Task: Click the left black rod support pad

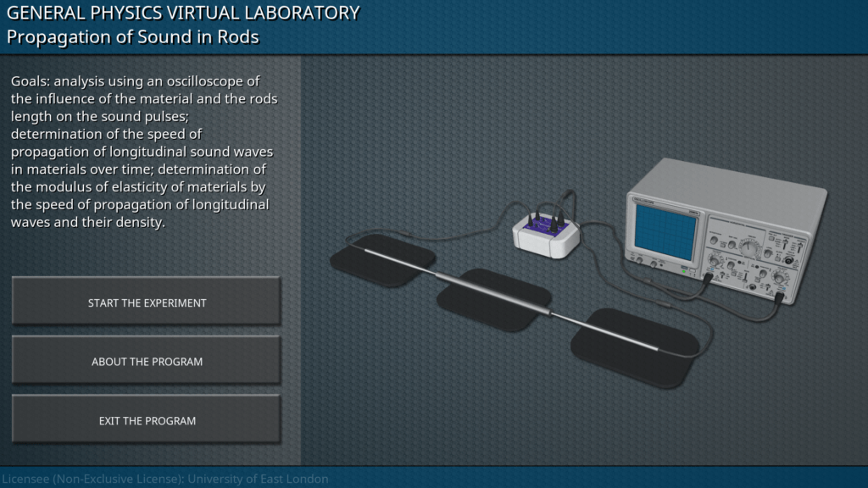Action: pyautogui.click(x=382, y=257)
